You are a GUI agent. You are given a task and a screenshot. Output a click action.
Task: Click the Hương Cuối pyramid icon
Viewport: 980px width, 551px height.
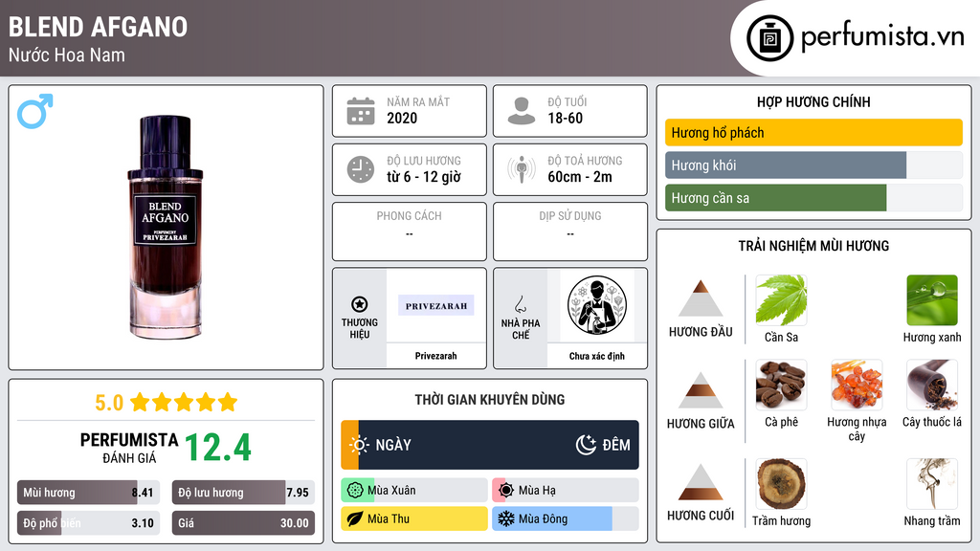pos(701,482)
